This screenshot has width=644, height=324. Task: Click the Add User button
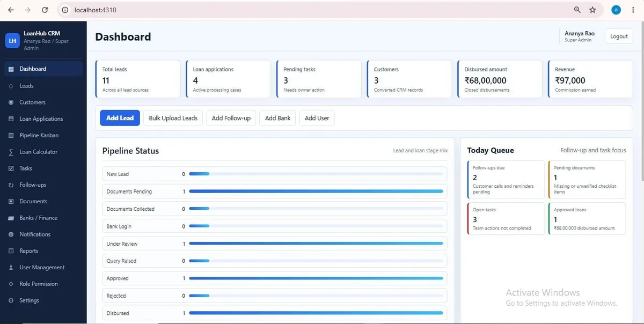[317, 118]
